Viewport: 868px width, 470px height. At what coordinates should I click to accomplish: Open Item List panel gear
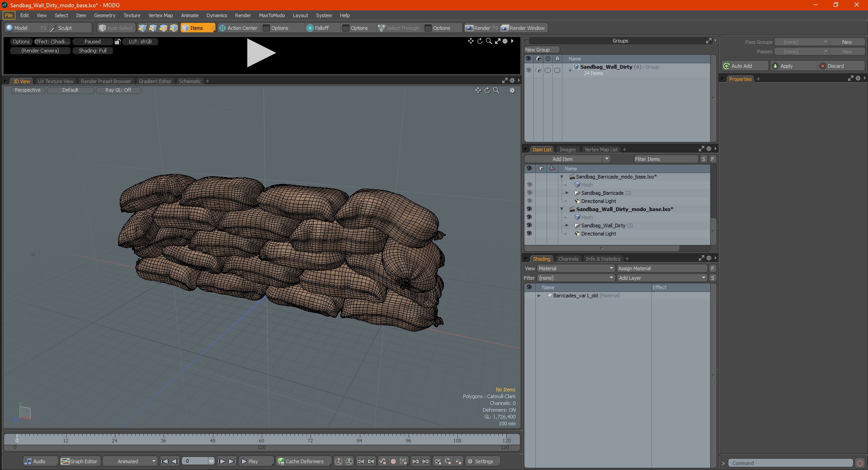coord(709,149)
